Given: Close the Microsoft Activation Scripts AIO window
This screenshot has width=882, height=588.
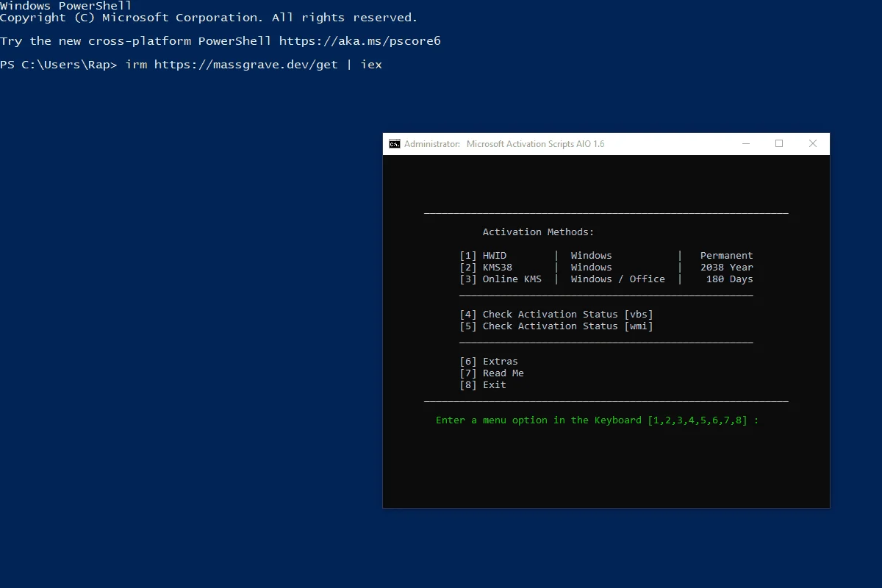Looking at the screenshot, I should coord(813,144).
